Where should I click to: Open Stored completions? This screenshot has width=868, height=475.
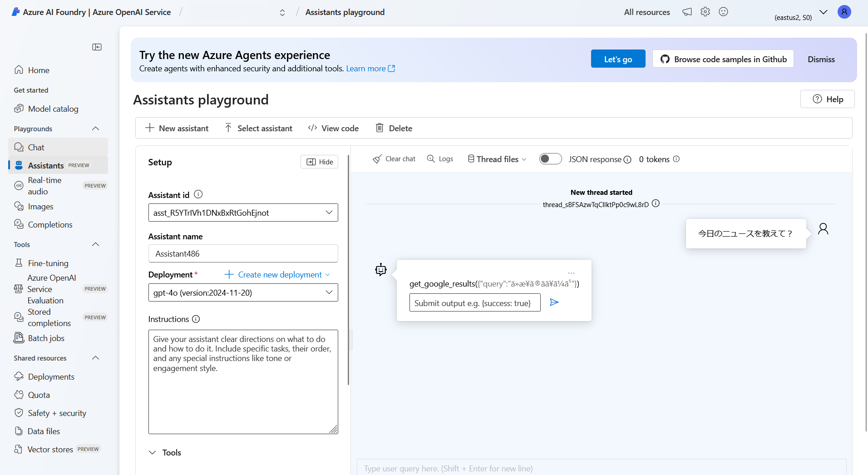58,317
